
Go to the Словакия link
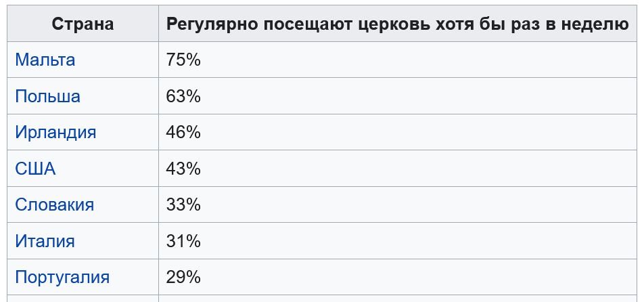tap(54, 204)
